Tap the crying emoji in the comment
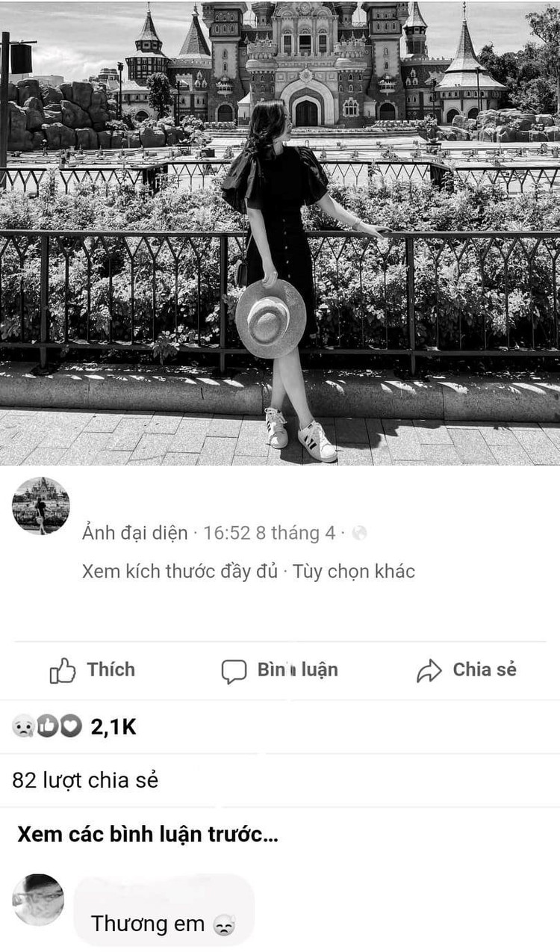Image resolution: width=560 pixels, height=952 pixels. click(223, 925)
